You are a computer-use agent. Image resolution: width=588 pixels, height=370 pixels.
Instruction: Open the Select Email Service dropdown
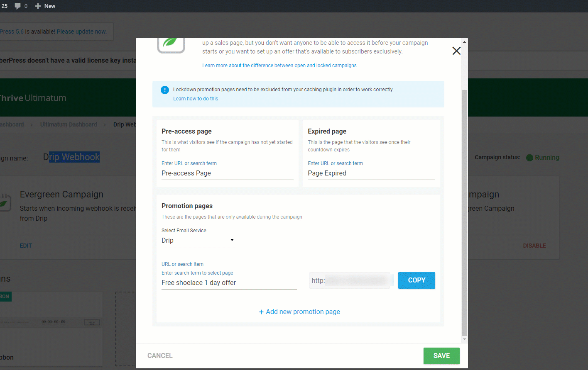click(x=199, y=241)
